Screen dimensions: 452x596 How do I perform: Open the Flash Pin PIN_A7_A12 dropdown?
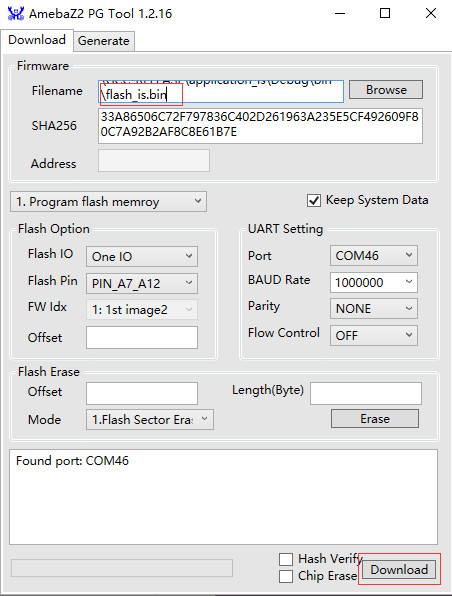click(x=142, y=283)
